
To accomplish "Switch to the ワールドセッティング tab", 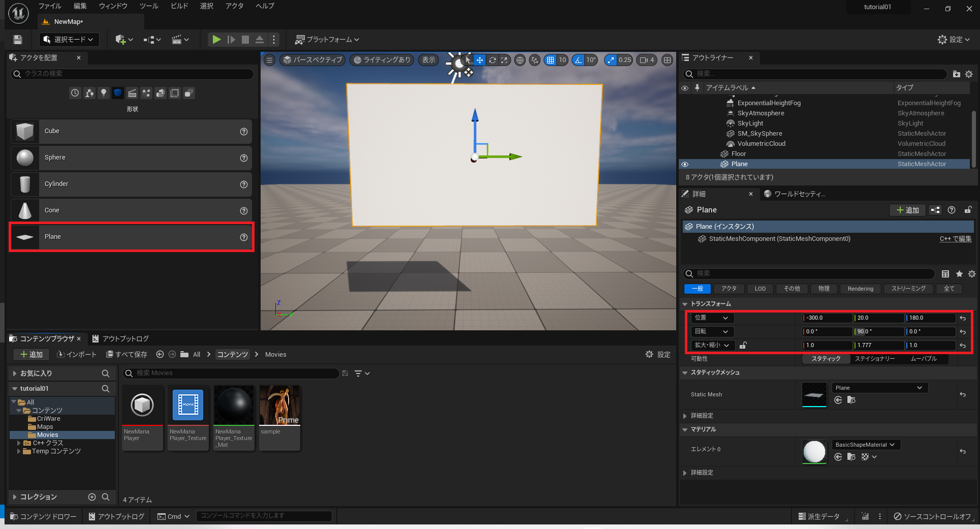I will (795, 194).
